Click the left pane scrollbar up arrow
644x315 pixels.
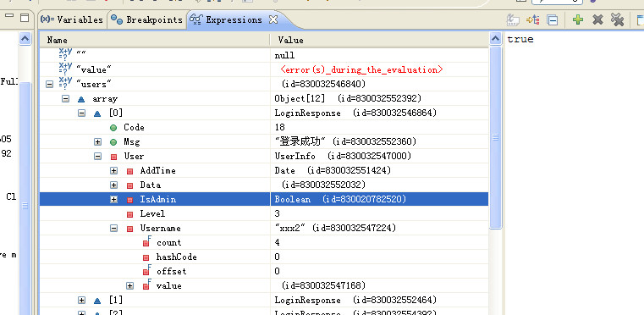25,39
